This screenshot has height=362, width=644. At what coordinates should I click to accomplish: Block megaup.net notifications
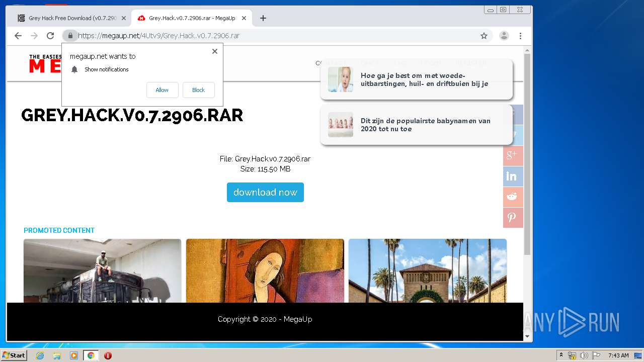point(198,90)
